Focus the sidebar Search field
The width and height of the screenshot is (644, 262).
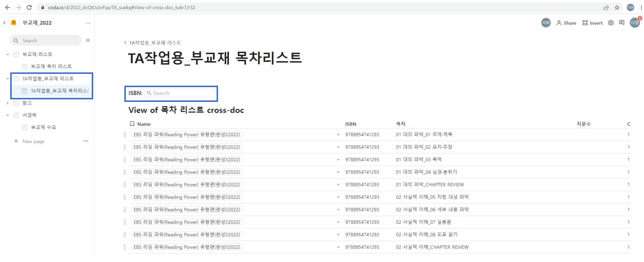click(46, 40)
